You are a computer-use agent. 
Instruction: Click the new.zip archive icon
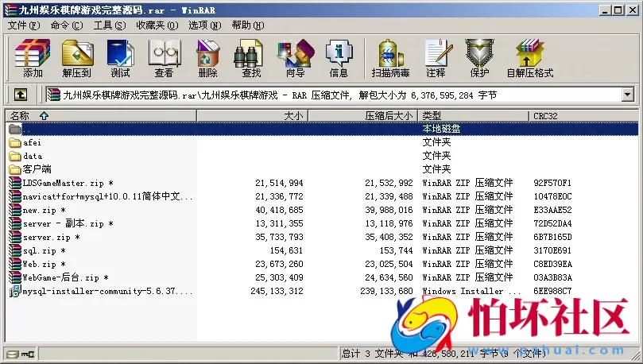coord(15,210)
